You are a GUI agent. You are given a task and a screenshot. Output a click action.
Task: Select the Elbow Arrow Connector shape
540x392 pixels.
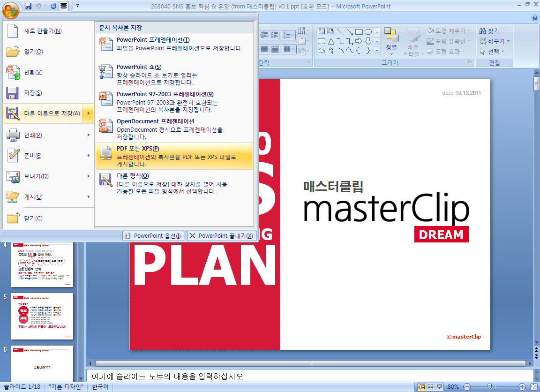click(349, 41)
